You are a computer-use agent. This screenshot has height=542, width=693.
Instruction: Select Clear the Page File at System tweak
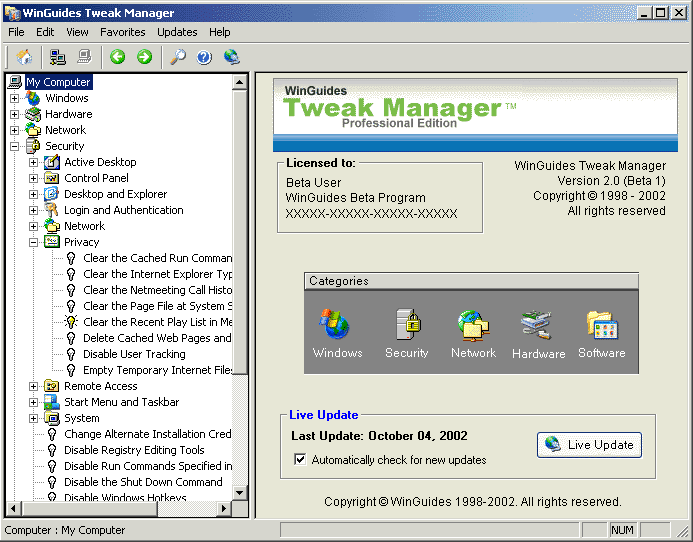click(157, 306)
